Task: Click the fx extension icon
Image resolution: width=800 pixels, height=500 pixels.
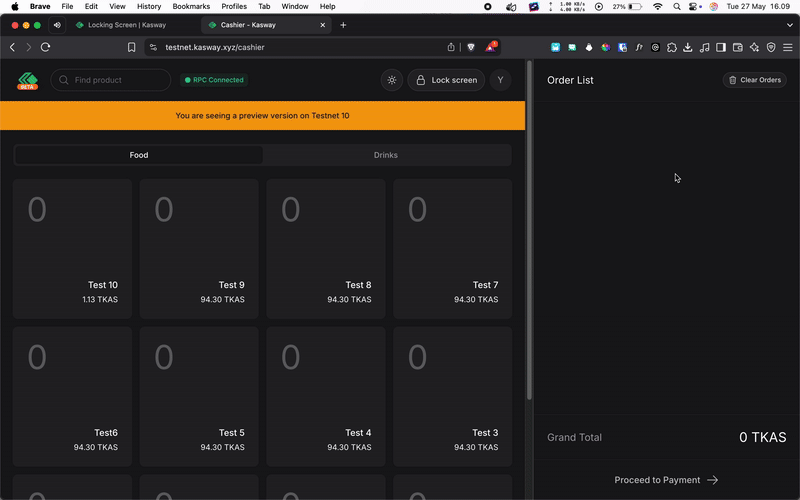Action: click(639, 47)
